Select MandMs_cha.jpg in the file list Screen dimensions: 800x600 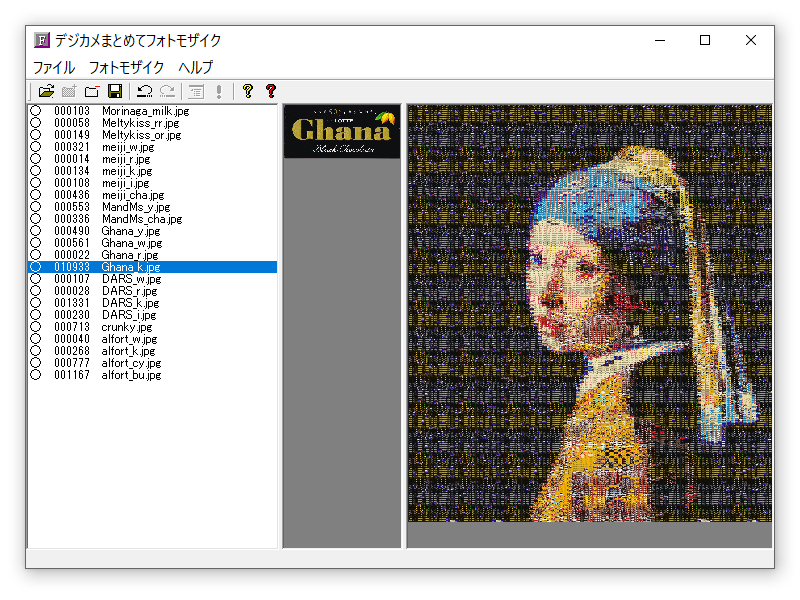click(x=142, y=219)
